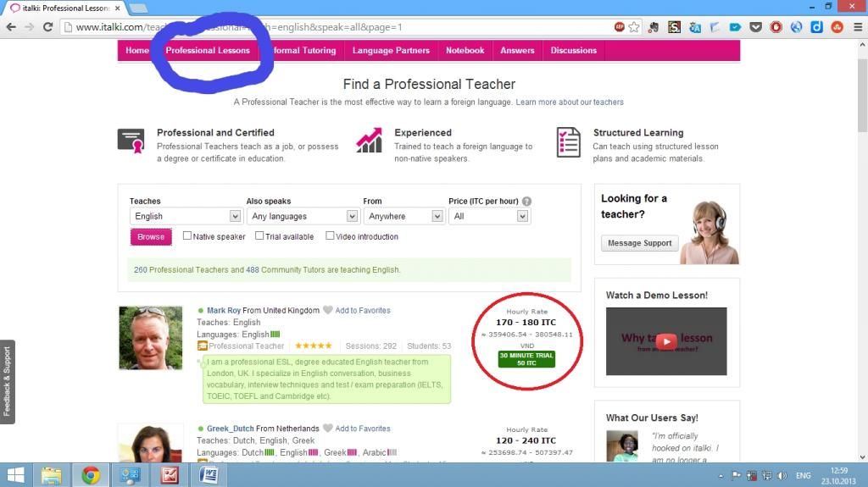Screen dimensions: 868x487
Task: Open the From Anywhere dropdown
Action: pos(403,216)
